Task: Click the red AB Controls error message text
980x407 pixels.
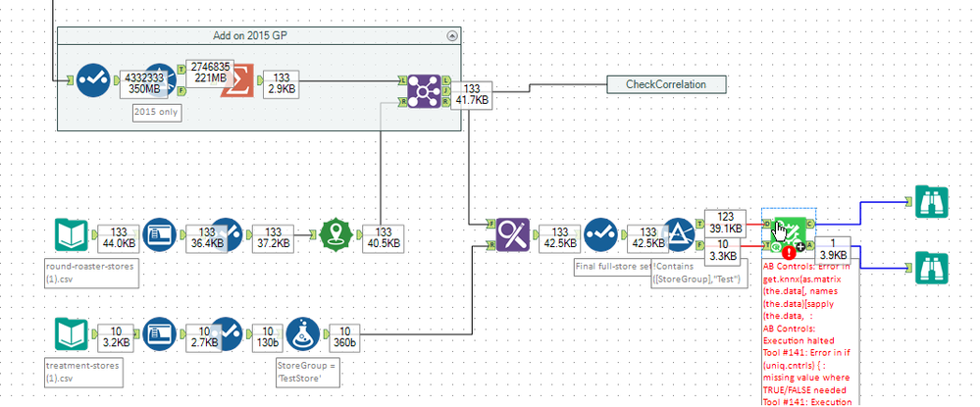Action: (808, 332)
